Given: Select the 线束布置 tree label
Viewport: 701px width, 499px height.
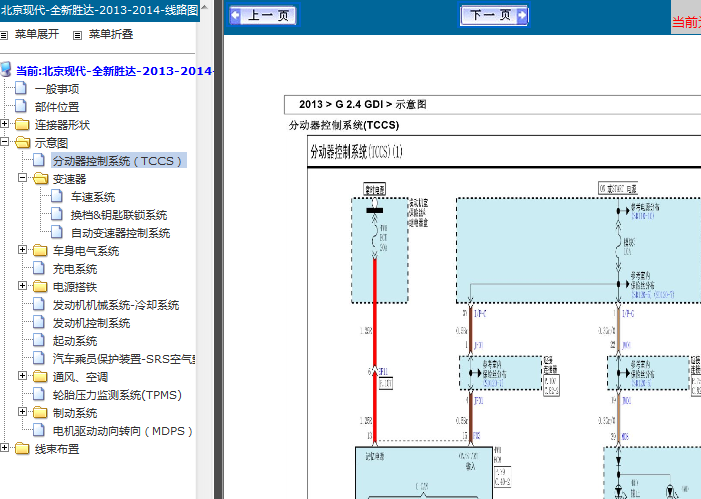Looking at the screenshot, I should [x=57, y=448].
